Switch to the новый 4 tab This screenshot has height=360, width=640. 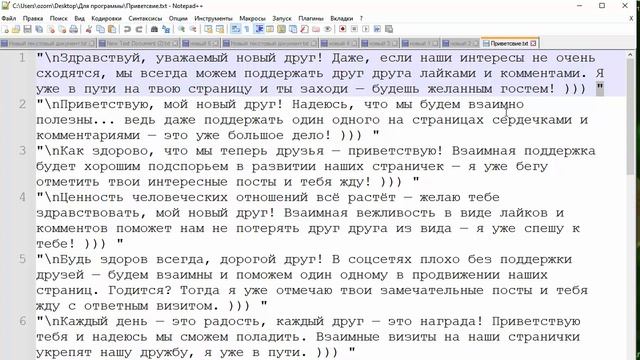(339, 43)
